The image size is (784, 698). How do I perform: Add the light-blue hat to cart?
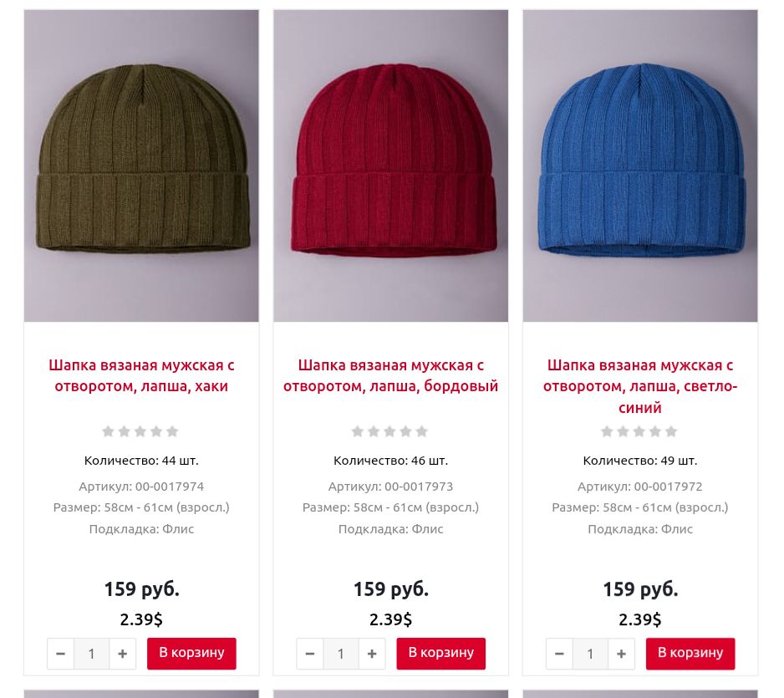(x=690, y=654)
